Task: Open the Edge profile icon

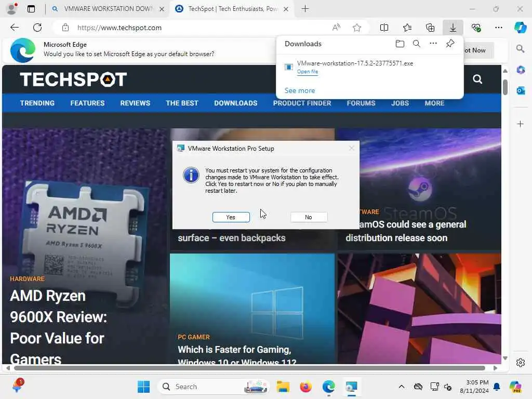Action: (x=12, y=9)
